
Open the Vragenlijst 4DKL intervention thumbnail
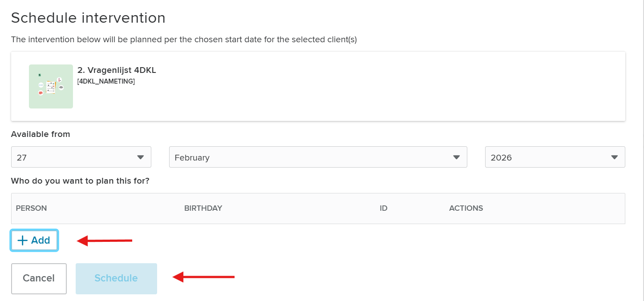point(51,86)
